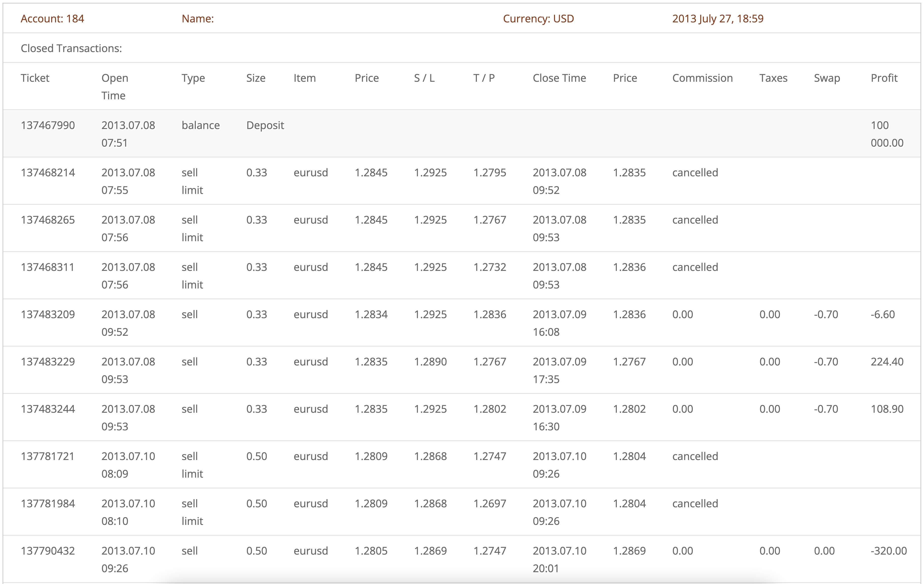The height and width of the screenshot is (584, 924).
Task: Click the Close Time column header
Action: [559, 78]
